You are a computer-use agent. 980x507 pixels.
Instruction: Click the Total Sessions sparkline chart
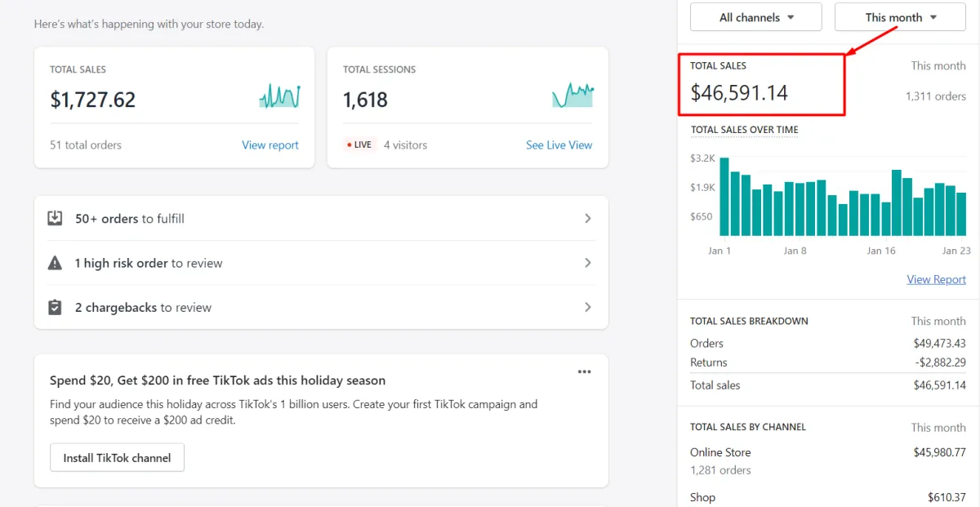[572, 96]
